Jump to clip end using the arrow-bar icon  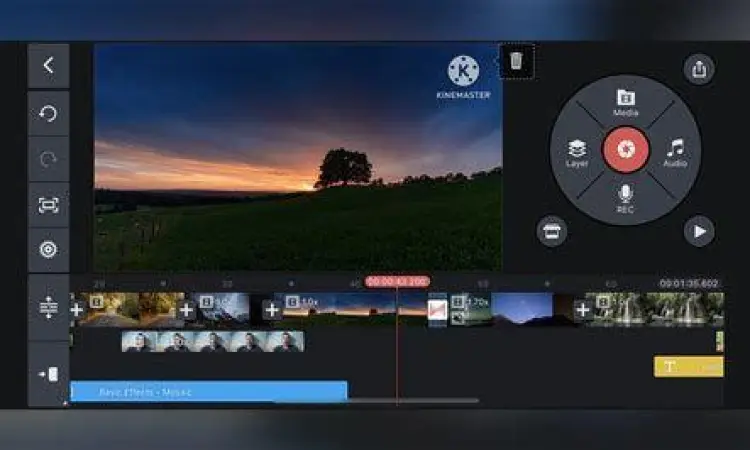48,374
